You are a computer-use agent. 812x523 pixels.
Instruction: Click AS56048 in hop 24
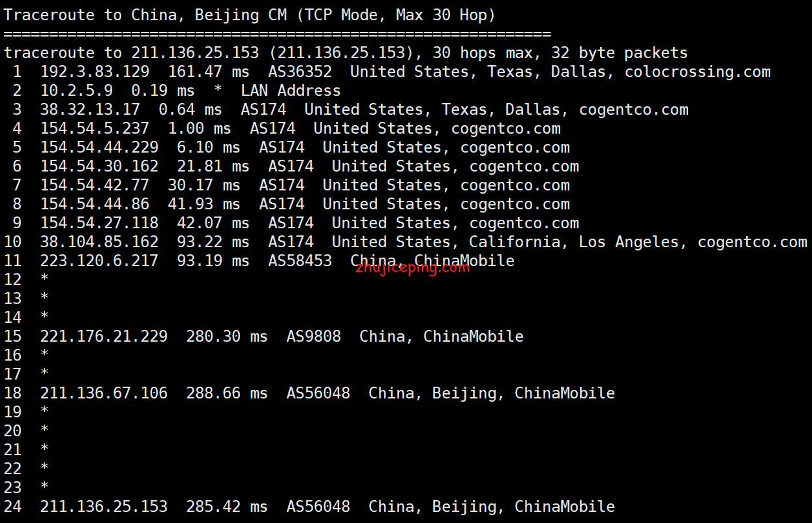pos(318,507)
